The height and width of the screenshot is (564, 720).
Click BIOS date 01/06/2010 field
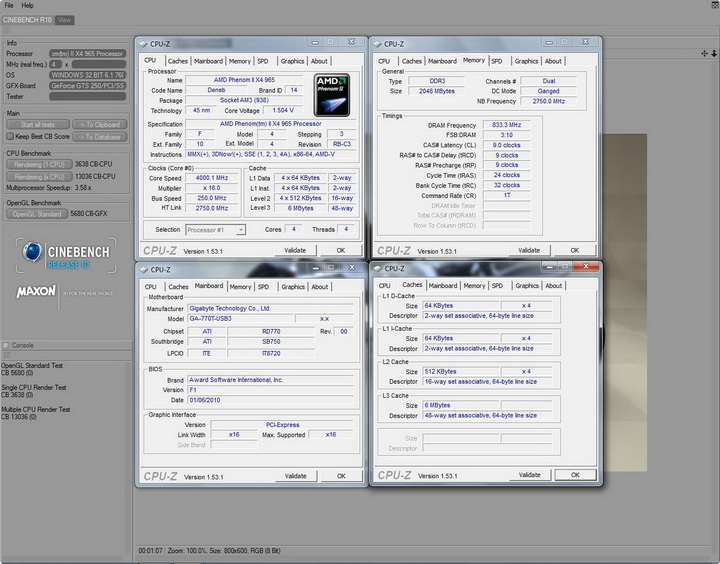tap(270, 400)
